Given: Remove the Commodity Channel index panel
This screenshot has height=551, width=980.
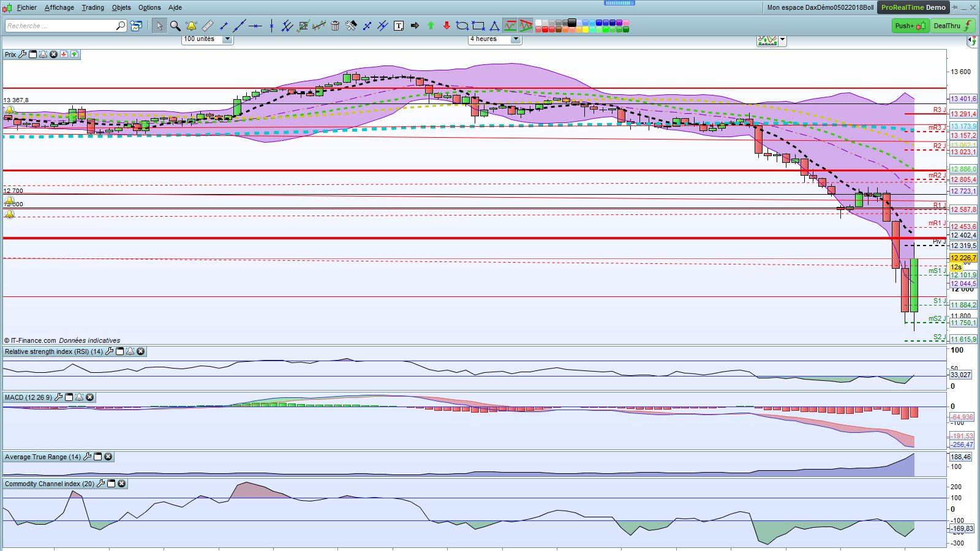Looking at the screenshot, I should [x=122, y=484].
